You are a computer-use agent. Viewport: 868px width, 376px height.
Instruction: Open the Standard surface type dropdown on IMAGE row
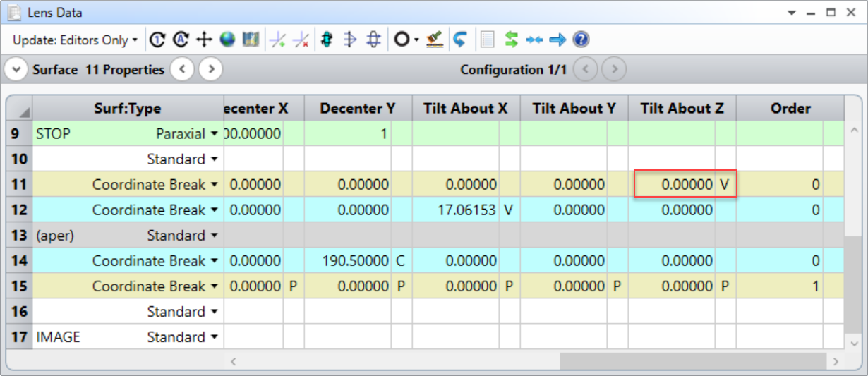click(x=214, y=336)
